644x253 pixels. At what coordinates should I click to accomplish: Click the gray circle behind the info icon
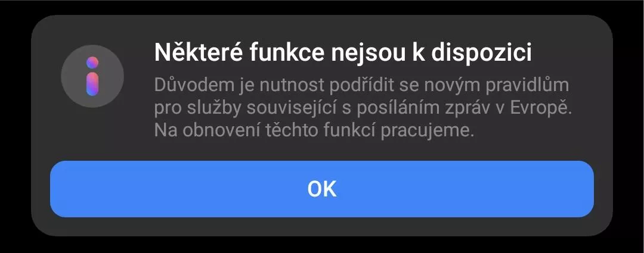[x=92, y=76]
